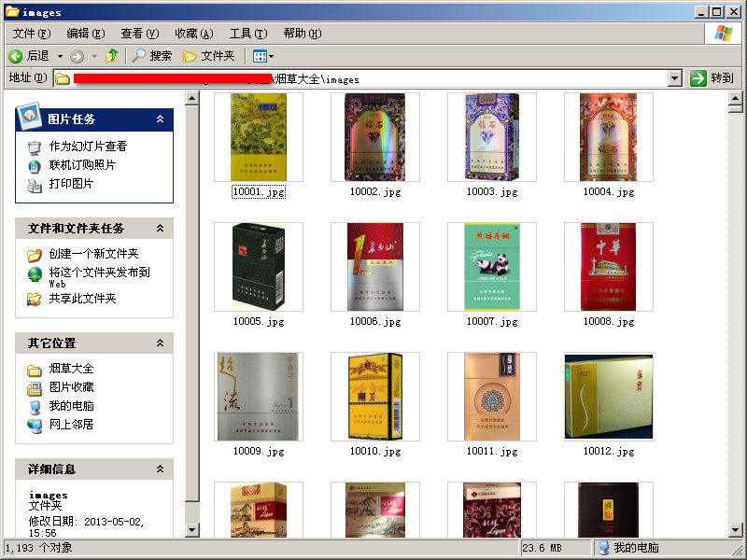Collapse the 其它位置 panel

160,343
